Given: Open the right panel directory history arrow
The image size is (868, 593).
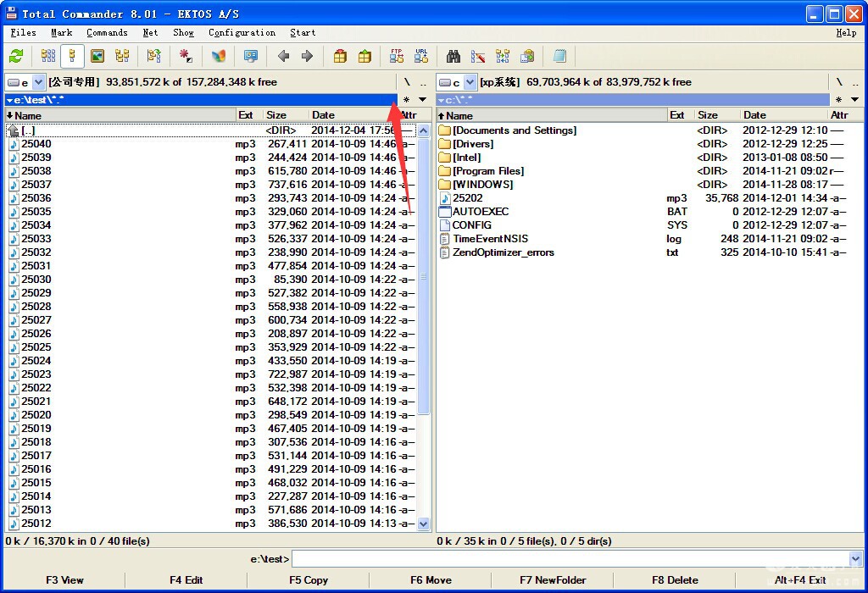Looking at the screenshot, I should [854, 100].
